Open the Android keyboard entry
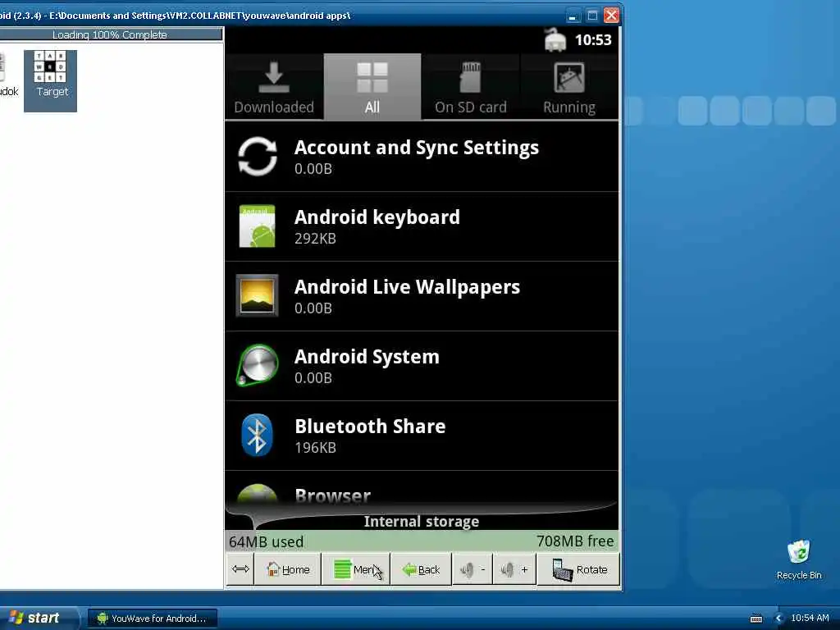840x630 pixels. coord(422,226)
